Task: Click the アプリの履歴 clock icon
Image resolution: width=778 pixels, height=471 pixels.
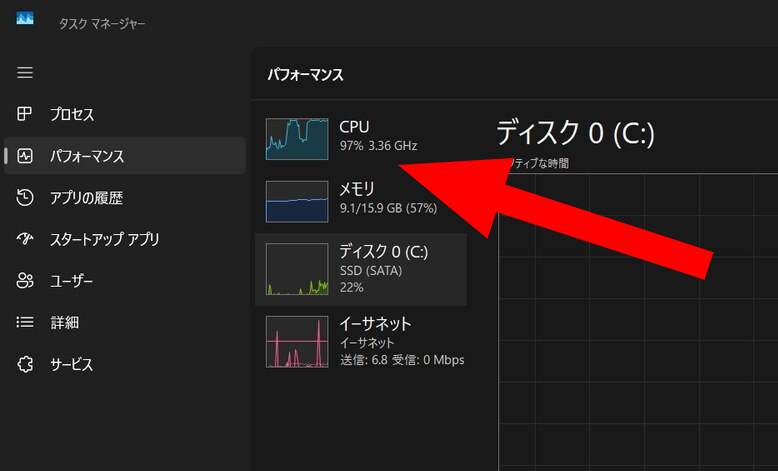Action: pos(25,197)
